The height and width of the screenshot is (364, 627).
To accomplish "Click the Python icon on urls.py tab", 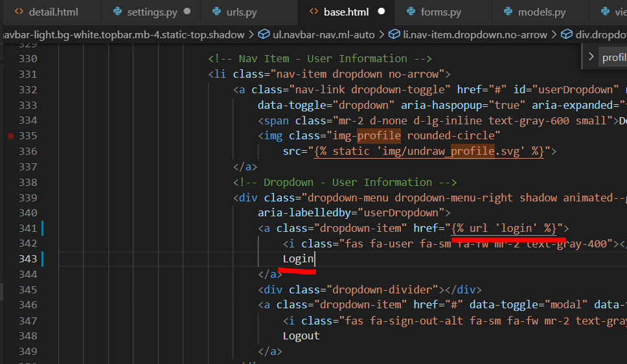I will [x=217, y=12].
